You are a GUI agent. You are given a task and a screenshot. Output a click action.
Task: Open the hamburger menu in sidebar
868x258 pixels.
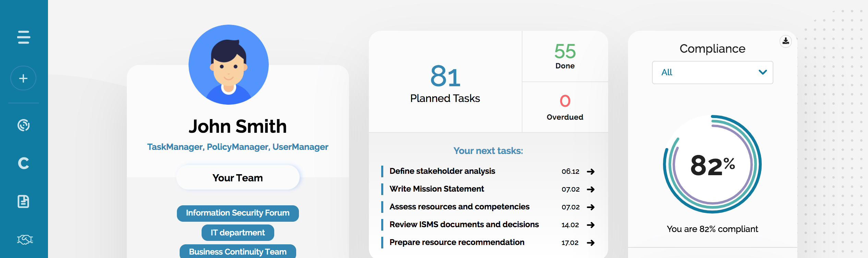(x=24, y=37)
